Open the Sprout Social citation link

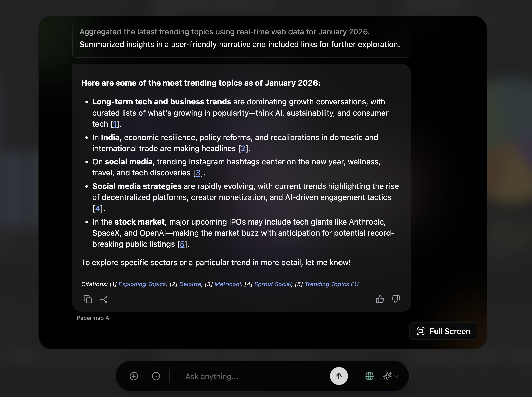273,284
